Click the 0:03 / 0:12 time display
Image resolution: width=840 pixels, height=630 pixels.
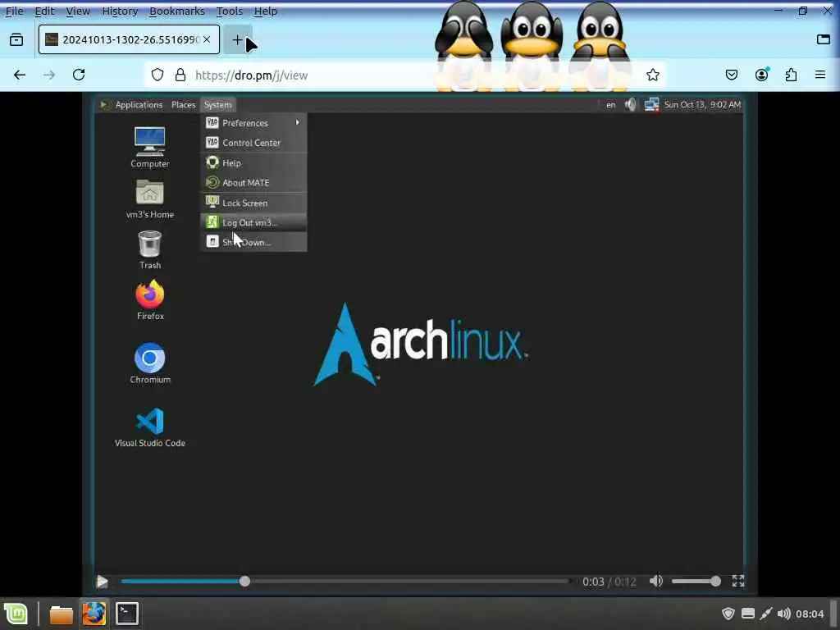coord(609,582)
